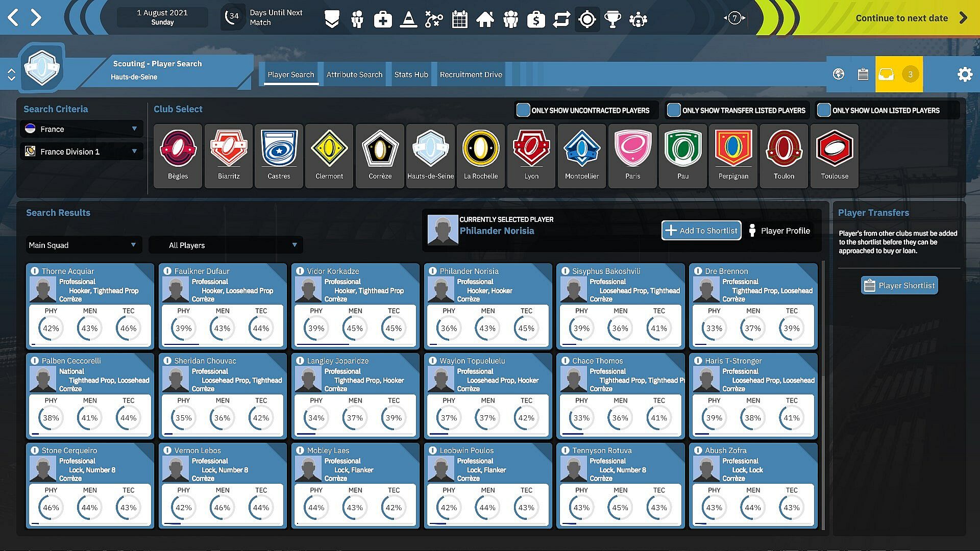Switch to Attribute Search tab
Viewport: 980px width, 551px height.
[354, 74]
